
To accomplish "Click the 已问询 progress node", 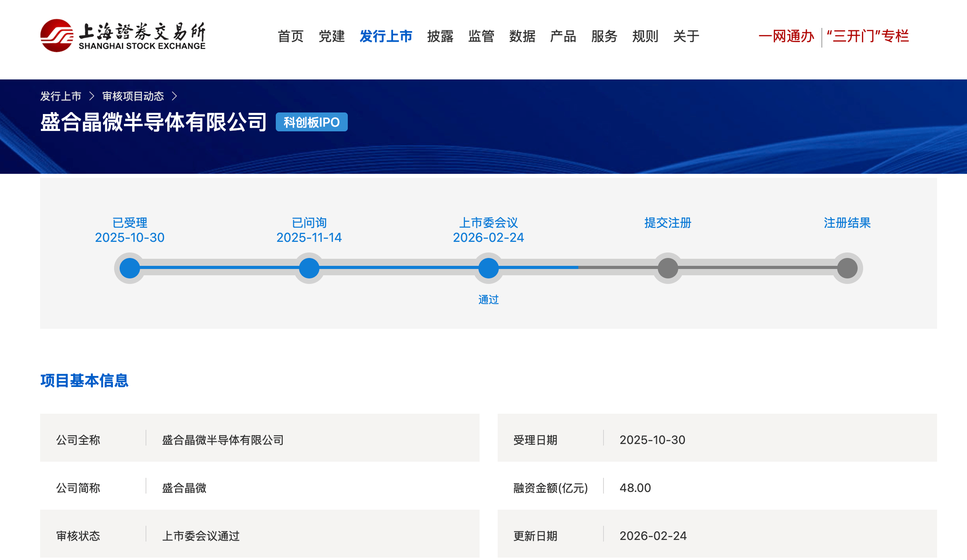I will pos(309,268).
